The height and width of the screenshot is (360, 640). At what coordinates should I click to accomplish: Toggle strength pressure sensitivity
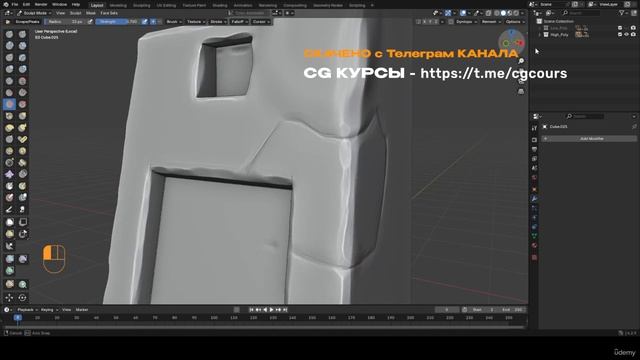click(x=144, y=22)
